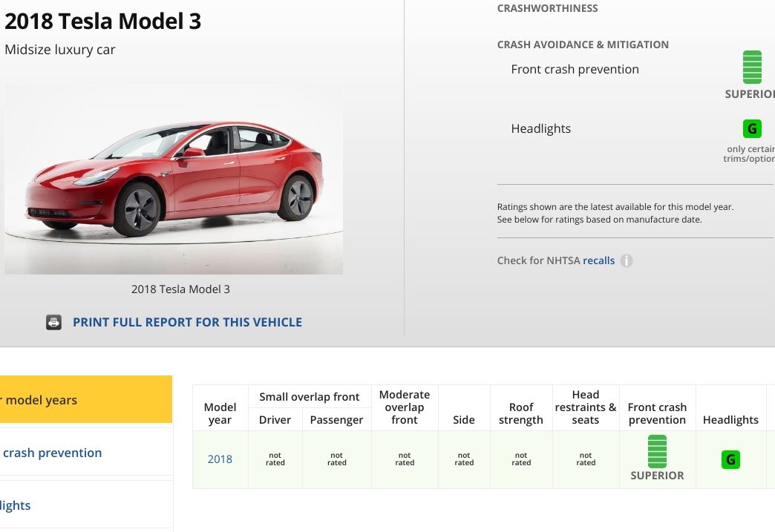Click the Crashworthiness section heading

(x=547, y=8)
